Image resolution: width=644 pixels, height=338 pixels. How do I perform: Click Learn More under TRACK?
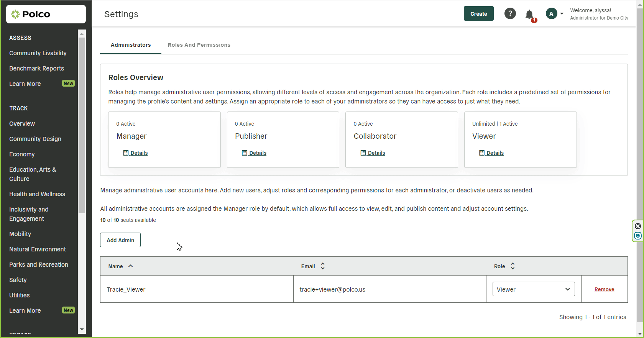tap(25, 310)
